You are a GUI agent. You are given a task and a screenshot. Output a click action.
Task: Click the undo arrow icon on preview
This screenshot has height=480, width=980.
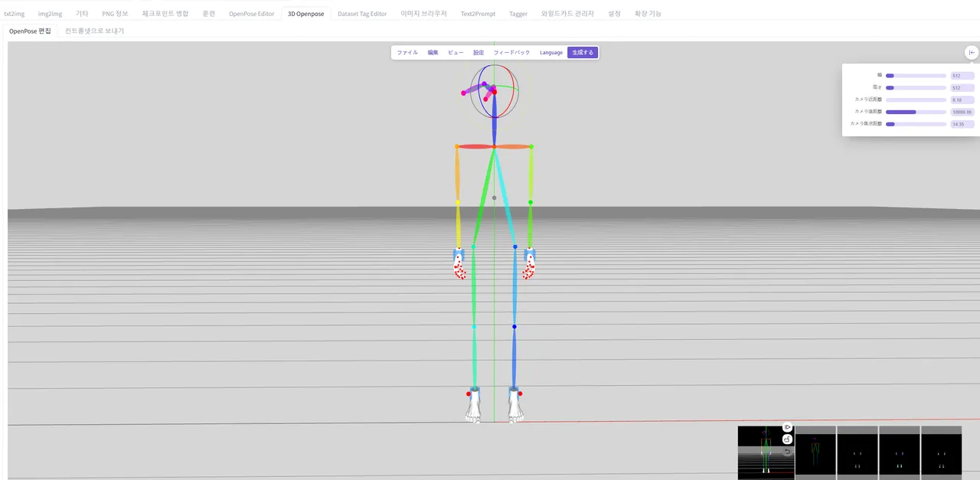[787, 452]
